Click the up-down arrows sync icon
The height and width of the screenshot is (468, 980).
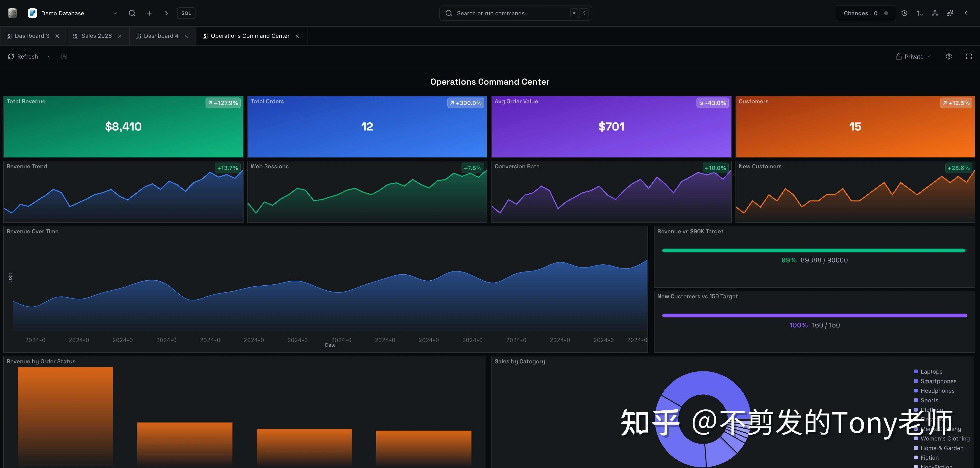click(919, 13)
